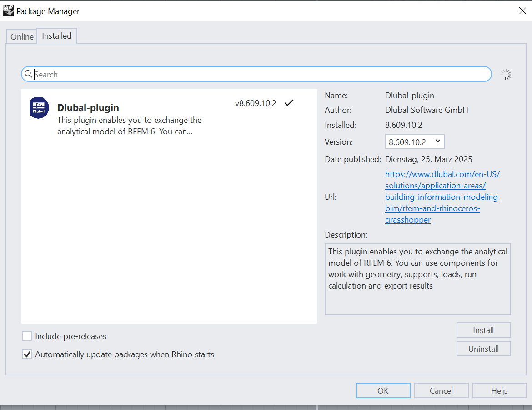The width and height of the screenshot is (532, 410).
Task: Click the author value Dlubal Software GmbH
Action: click(x=427, y=110)
